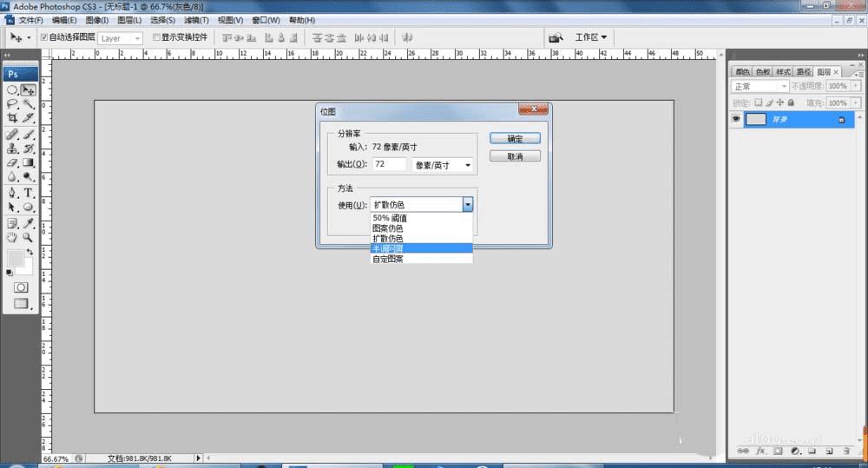Open the 工作区 workspace dropdown
This screenshot has height=468, width=868.
[590, 37]
